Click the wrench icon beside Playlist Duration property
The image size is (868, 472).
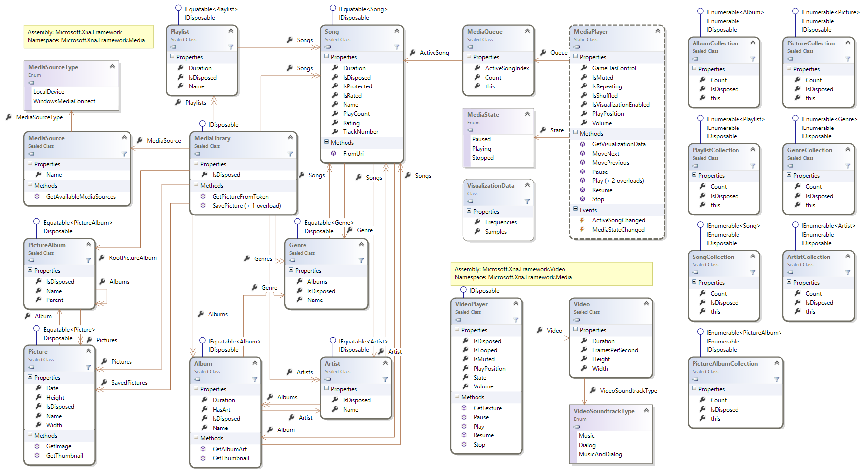pyautogui.click(x=181, y=68)
